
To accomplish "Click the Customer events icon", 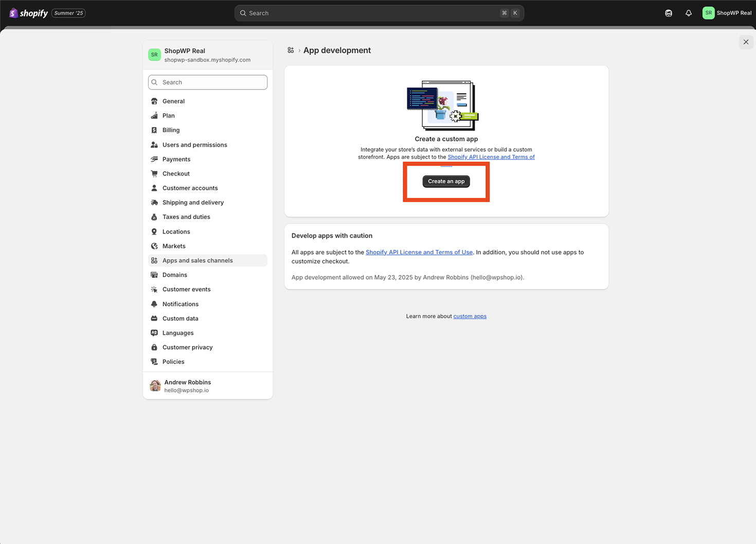I will (154, 289).
